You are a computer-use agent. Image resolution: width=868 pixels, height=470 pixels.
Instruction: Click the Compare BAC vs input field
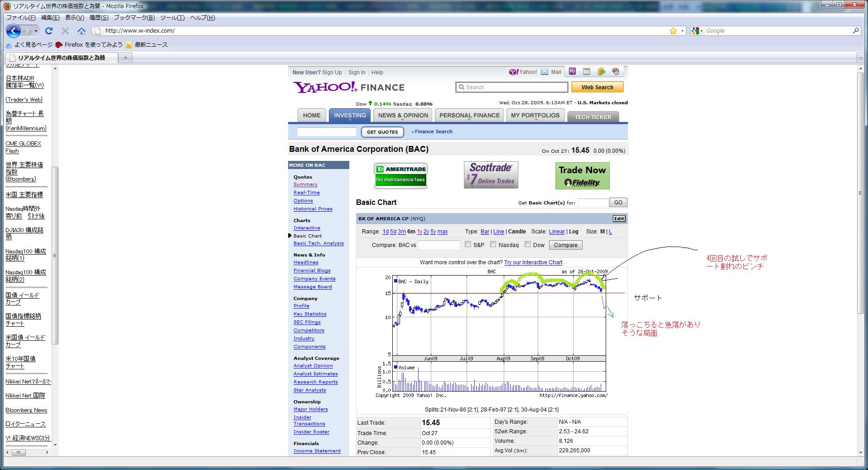tap(439, 245)
